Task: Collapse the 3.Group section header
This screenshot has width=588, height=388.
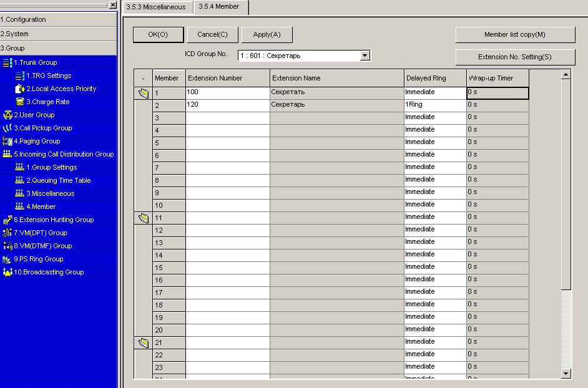Action: (x=58, y=48)
